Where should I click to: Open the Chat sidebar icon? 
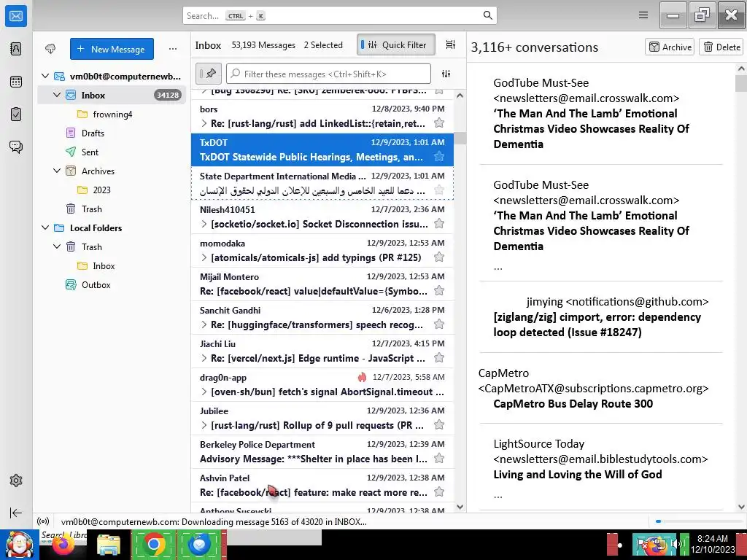16,147
